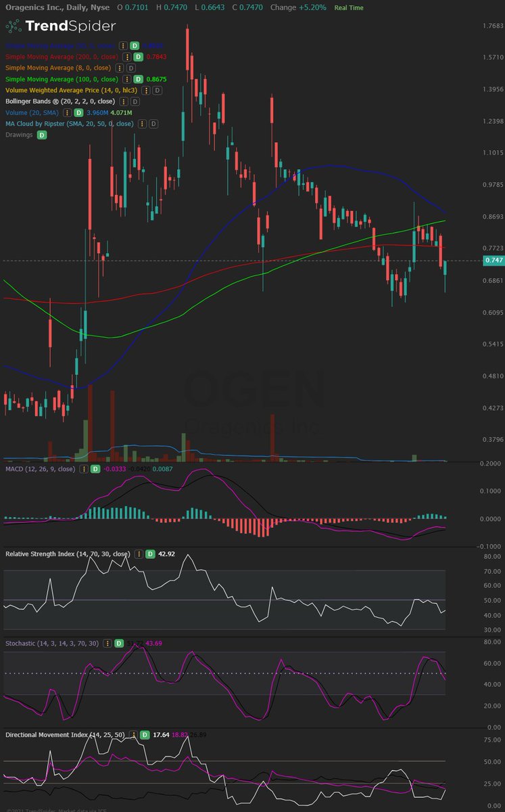
Task: Open options menu for MA Cloud by Ripster
Action: (x=141, y=124)
